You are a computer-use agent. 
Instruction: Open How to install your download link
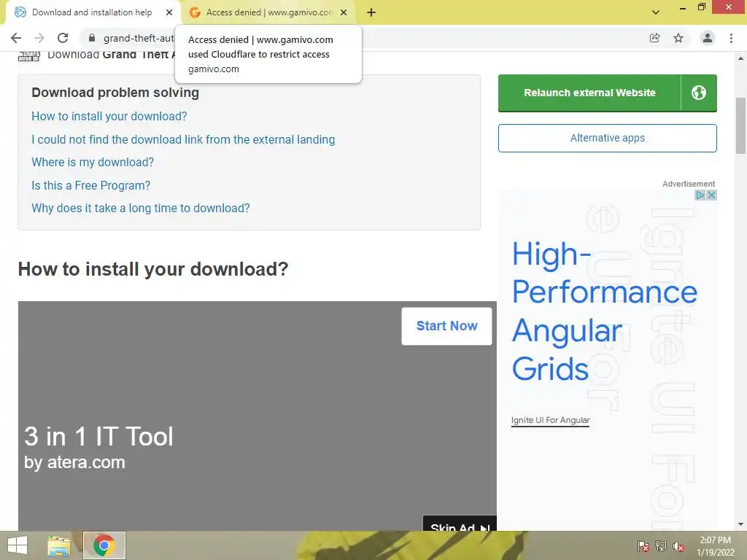(109, 116)
